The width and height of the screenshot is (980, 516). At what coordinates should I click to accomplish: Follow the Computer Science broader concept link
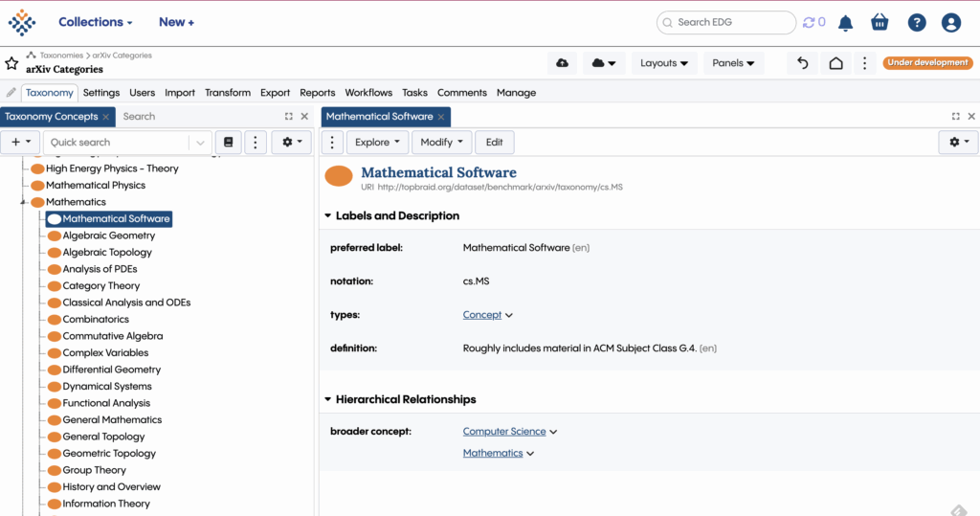(x=504, y=432)
